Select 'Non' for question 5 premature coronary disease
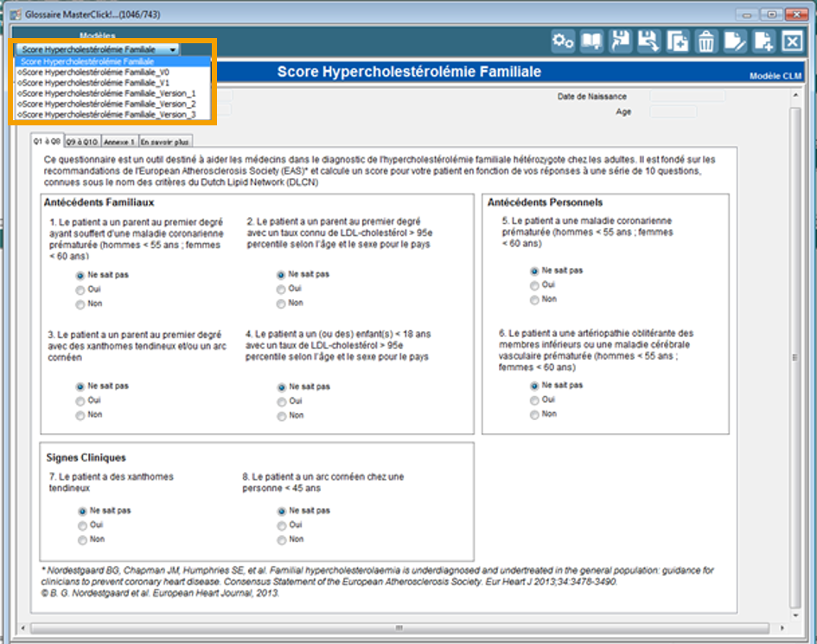 point(535,300)
